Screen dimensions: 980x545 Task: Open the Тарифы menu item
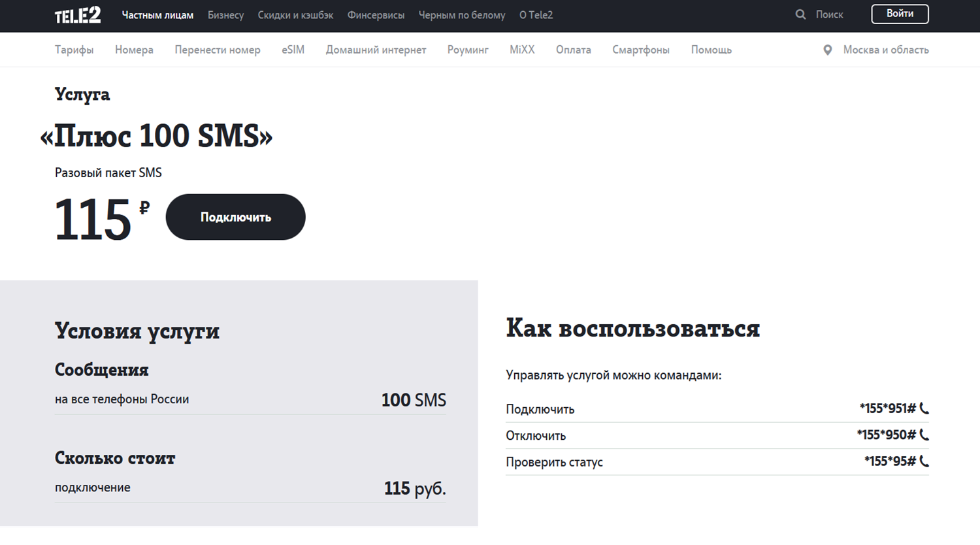pyautogui.click(x=74, y=50)
